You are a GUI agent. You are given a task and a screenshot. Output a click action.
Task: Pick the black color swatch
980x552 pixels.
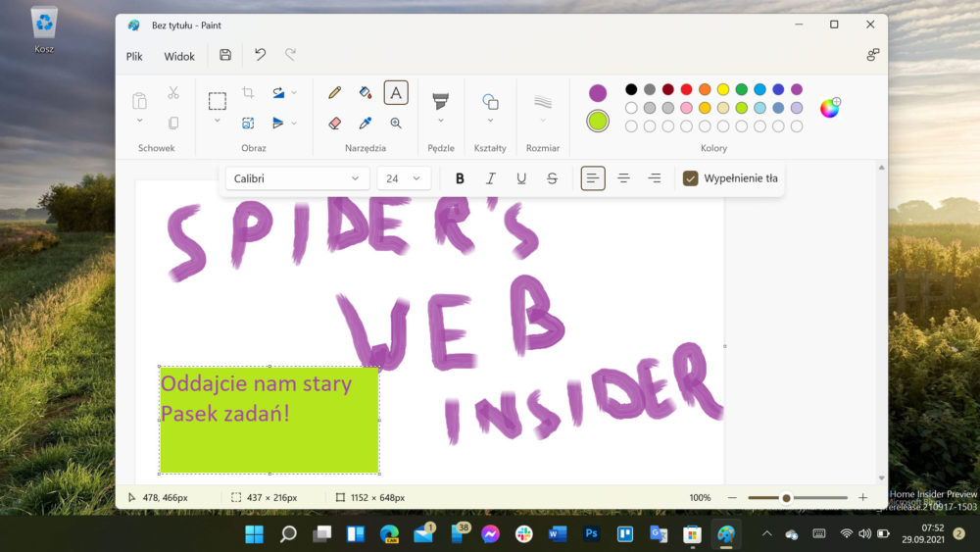(x=631, y=89)
